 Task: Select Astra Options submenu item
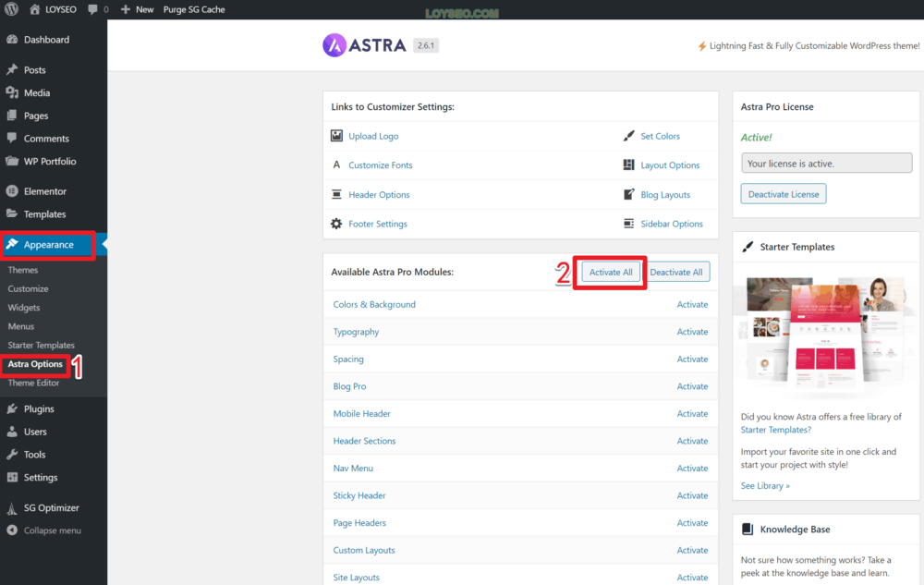point(35,364)
